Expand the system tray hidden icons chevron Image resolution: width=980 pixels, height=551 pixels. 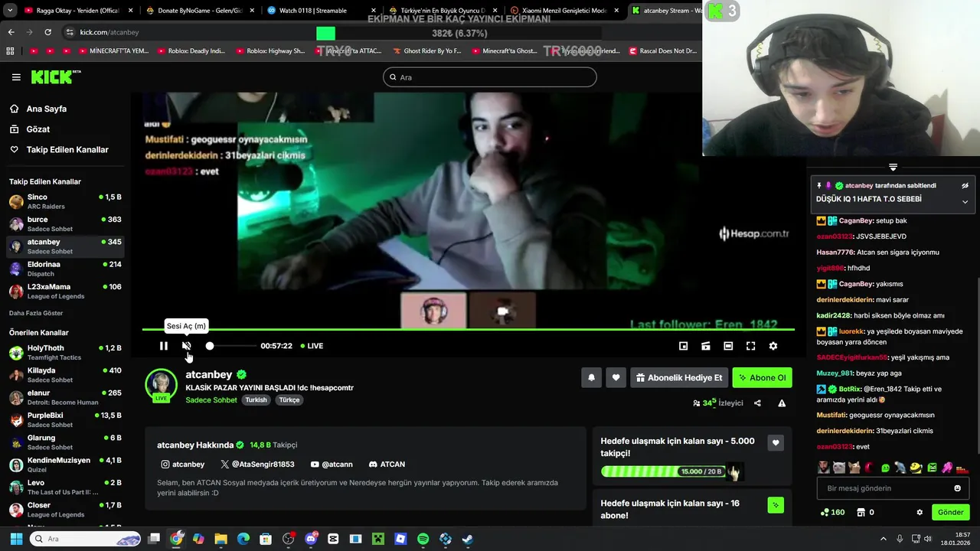[883, 539]
